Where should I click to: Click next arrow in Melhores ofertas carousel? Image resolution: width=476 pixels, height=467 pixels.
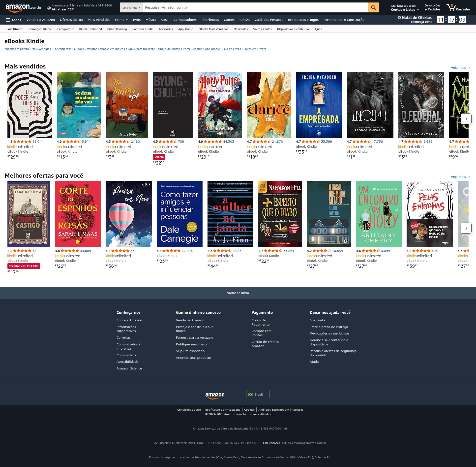click(x=466, y=228)
